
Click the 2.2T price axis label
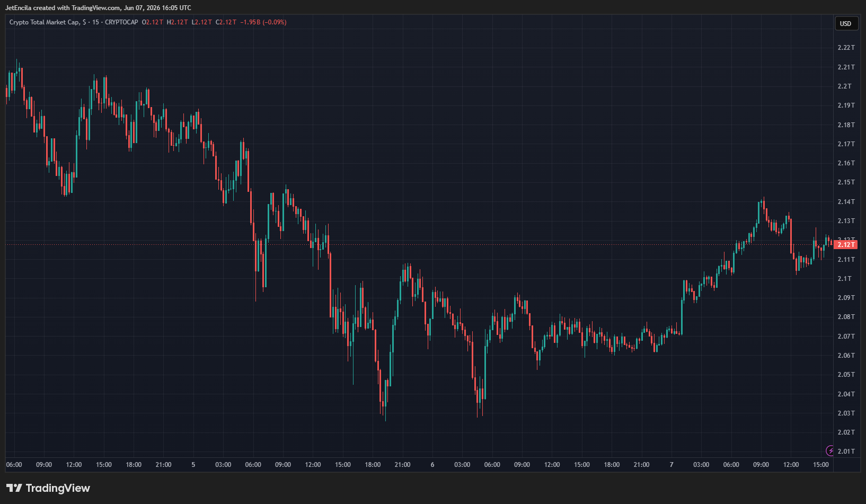coord(844,86)
